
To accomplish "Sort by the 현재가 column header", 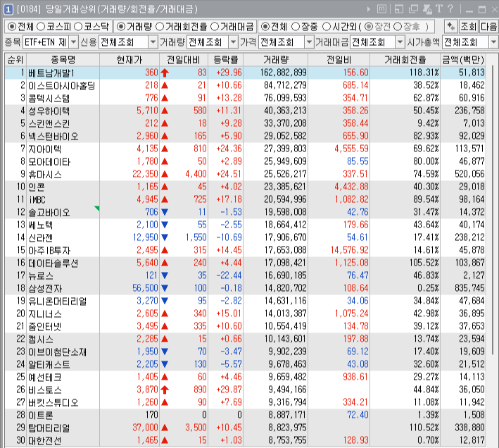I will point(130,60).
